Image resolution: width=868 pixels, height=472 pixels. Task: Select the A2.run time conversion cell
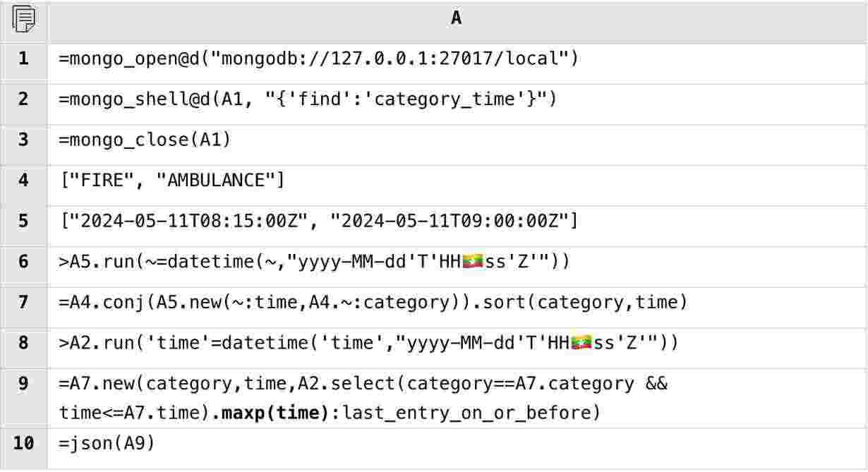368,343
